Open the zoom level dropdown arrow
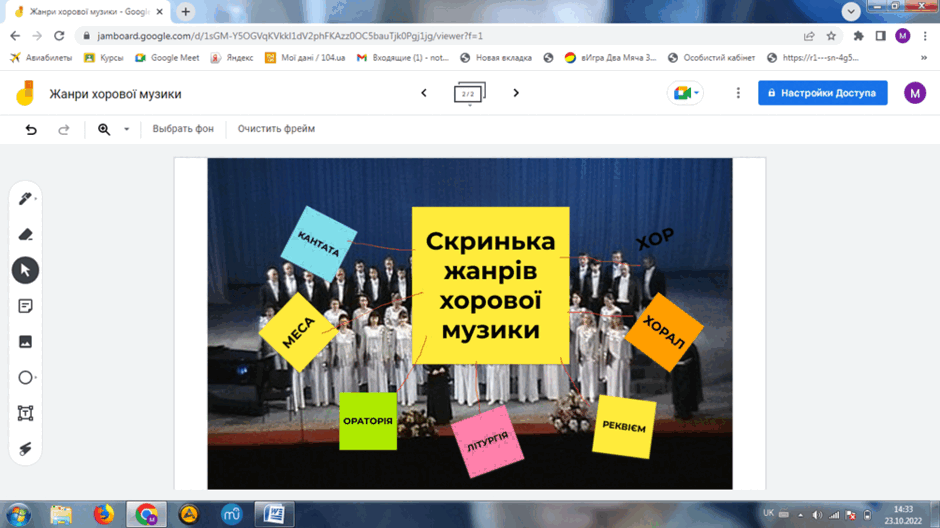This screenshot has height=528, width=940. (126, 129)
